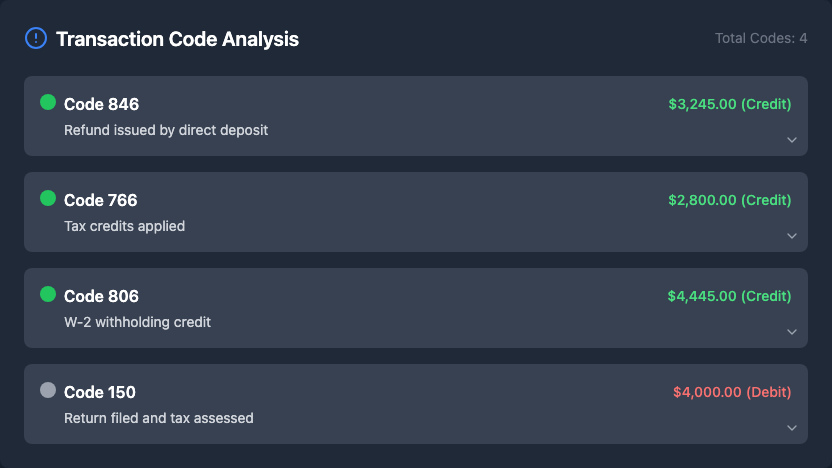Screen dimensions: 832x468
Task: Expand the Code 766 chevron
Action: coord(792,236)
